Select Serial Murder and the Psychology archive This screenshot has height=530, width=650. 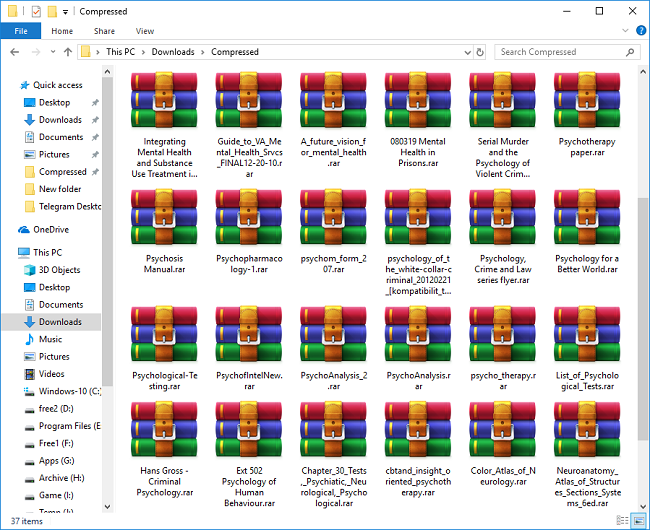click(503, 126)
